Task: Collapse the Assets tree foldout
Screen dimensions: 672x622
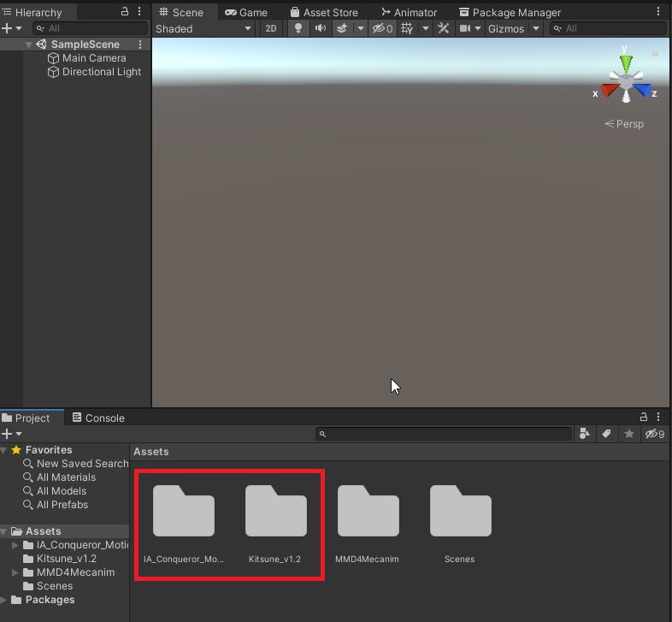Action: pos(3,531)
